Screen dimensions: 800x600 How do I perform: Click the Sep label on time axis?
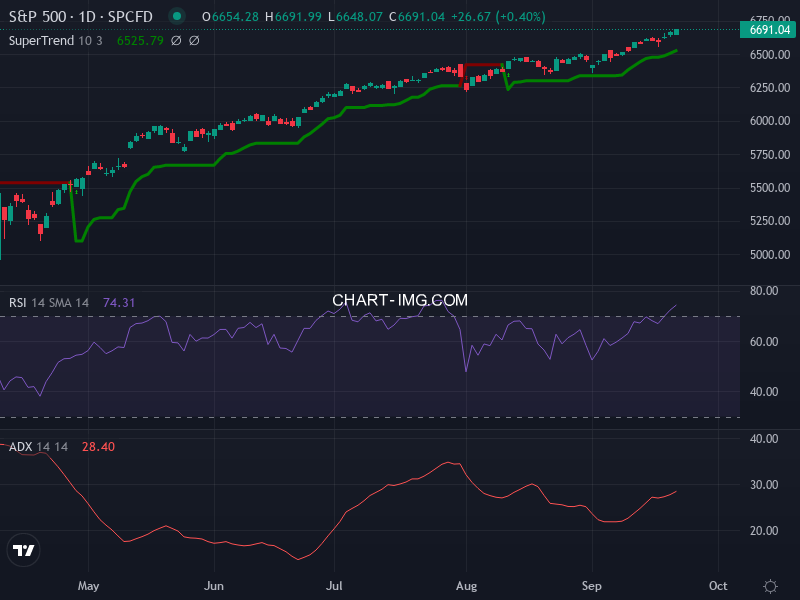click(x=592, y=585)
